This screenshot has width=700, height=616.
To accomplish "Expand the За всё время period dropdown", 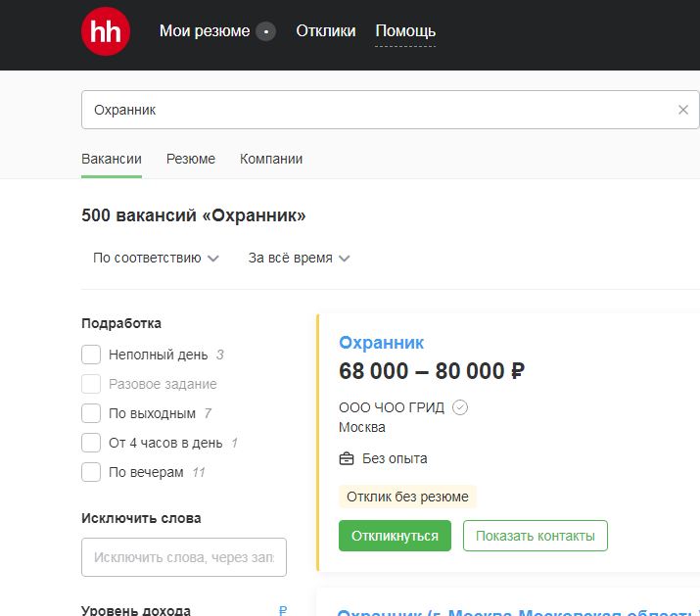I will (x=300, y=259).
